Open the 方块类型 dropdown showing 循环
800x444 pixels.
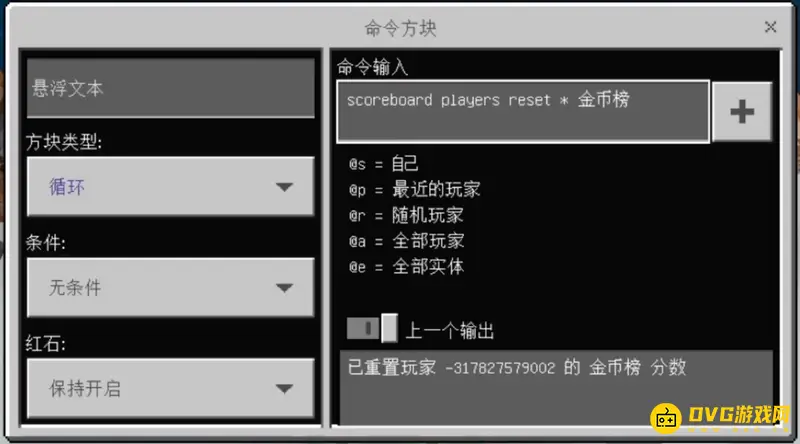click(x=170, y=187)
